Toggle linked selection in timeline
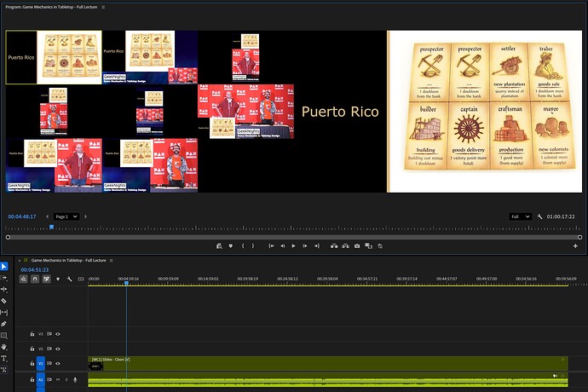588x392 pixels. click(47, 280)
